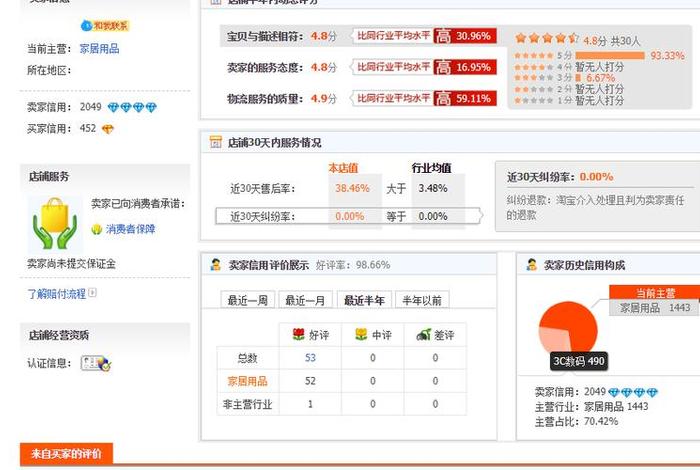This screenshot has width=700, height=470.
Task: Click the 3分 6.67% progress bar
Action: pos(578,78)
